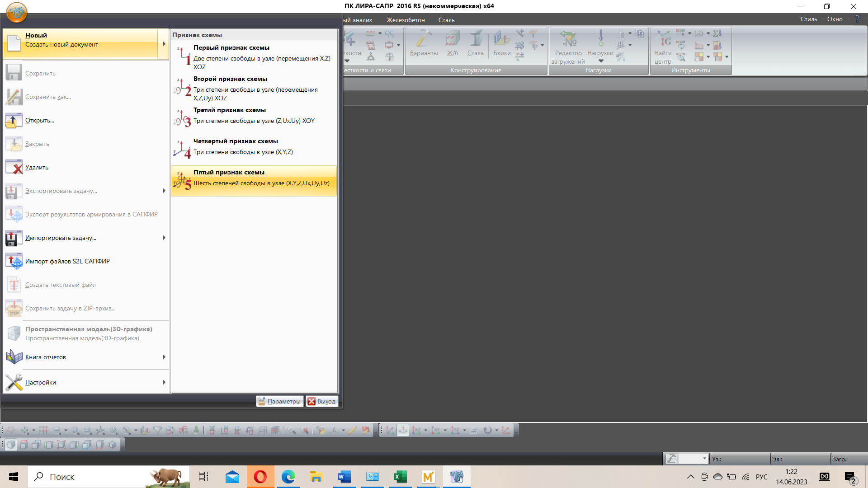This screenshot has width=868, height=488.
Task: Click the Загр: status bar field
Action: pyautogui.click(x=849, y=459)
